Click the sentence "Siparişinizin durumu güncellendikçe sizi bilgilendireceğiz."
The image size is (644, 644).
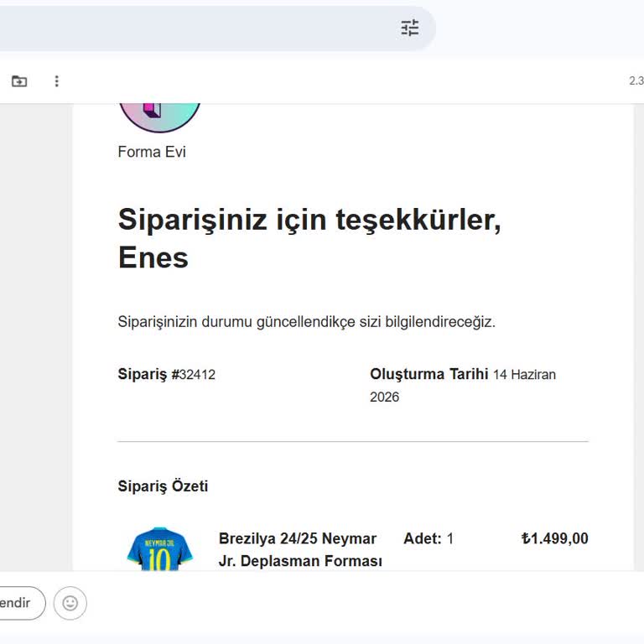[x=306, y=322]
